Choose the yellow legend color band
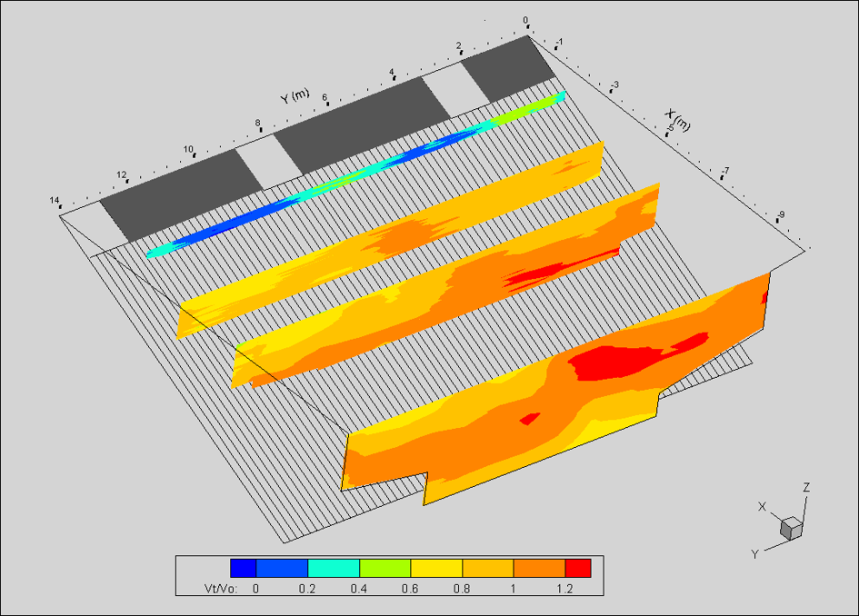The width and height of the screenshot is (859, 616). pyautogui.click(x=436, y=569)
